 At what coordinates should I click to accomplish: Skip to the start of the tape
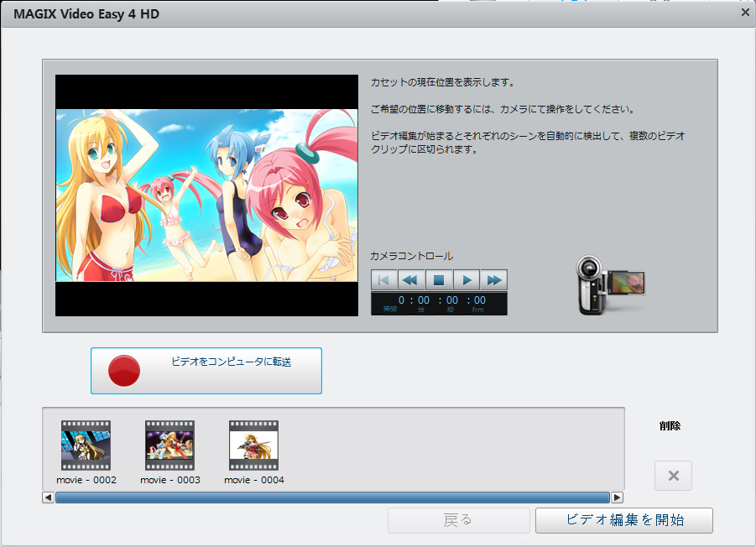pos(383,280)
